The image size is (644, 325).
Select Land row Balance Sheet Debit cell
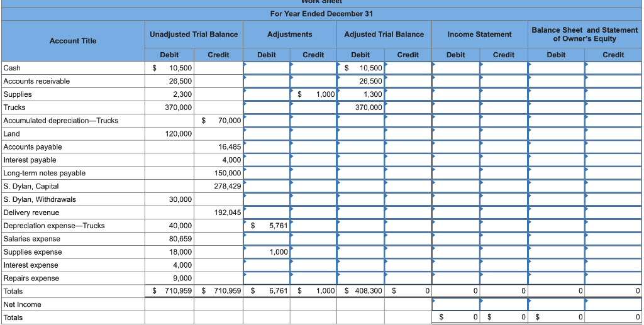[x=556, y=134]
